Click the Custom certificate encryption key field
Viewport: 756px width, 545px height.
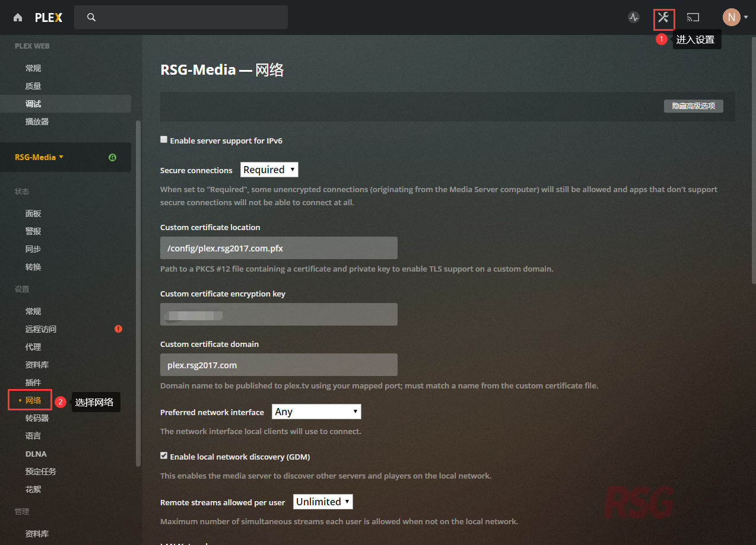click(x=279, y=314)
